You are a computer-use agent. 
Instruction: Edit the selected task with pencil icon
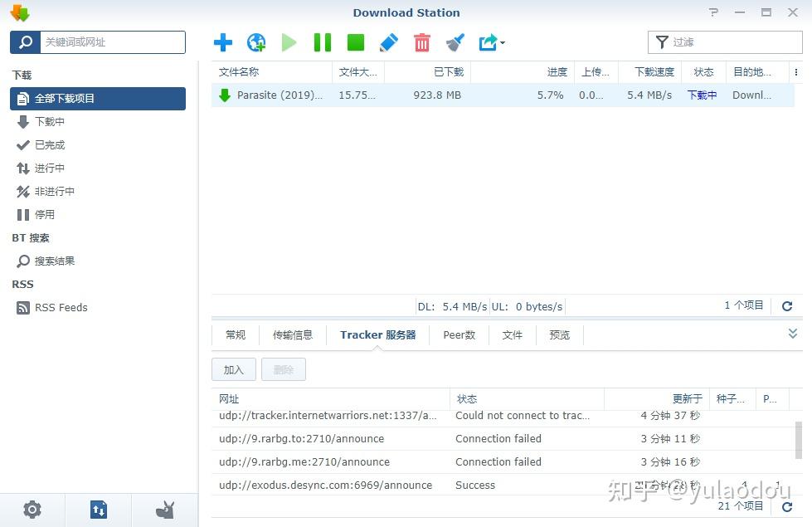388,42
